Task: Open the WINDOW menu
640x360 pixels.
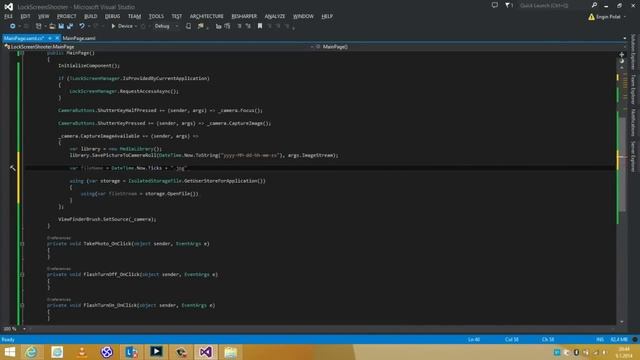Action: coord(303,16)
